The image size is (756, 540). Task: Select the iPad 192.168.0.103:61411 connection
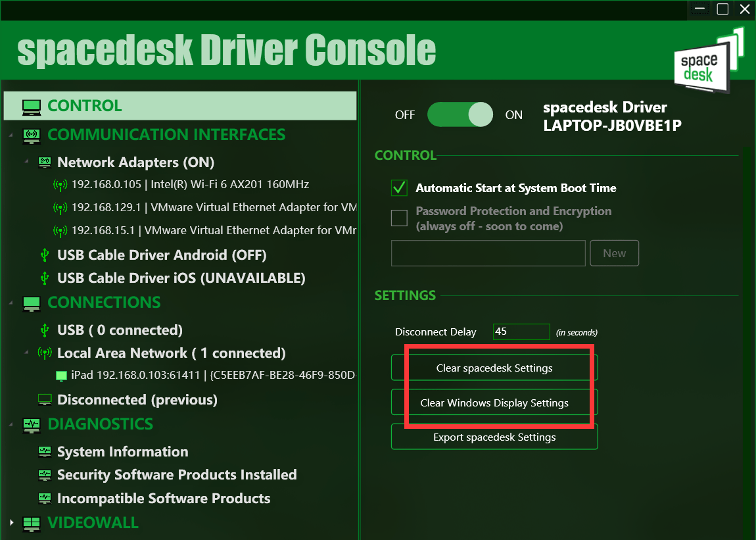[214, 376]
